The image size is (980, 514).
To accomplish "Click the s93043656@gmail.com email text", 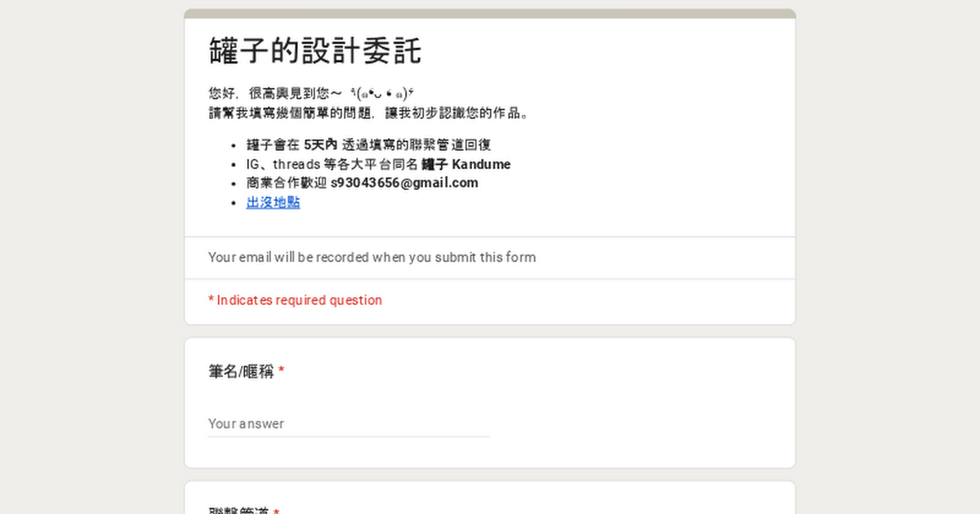I will 404,183.
